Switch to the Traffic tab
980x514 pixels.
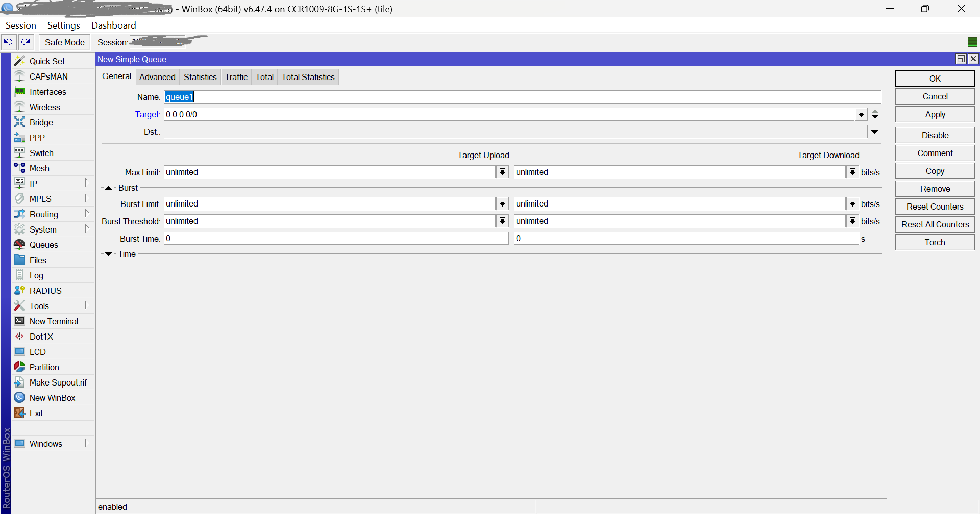[236, 77]
